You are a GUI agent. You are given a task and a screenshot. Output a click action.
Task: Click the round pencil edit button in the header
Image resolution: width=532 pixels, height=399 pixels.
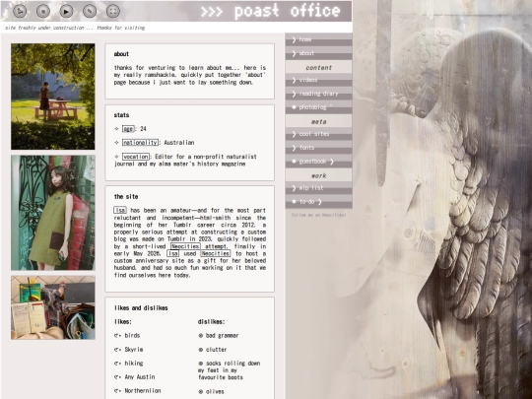[90, 11]
